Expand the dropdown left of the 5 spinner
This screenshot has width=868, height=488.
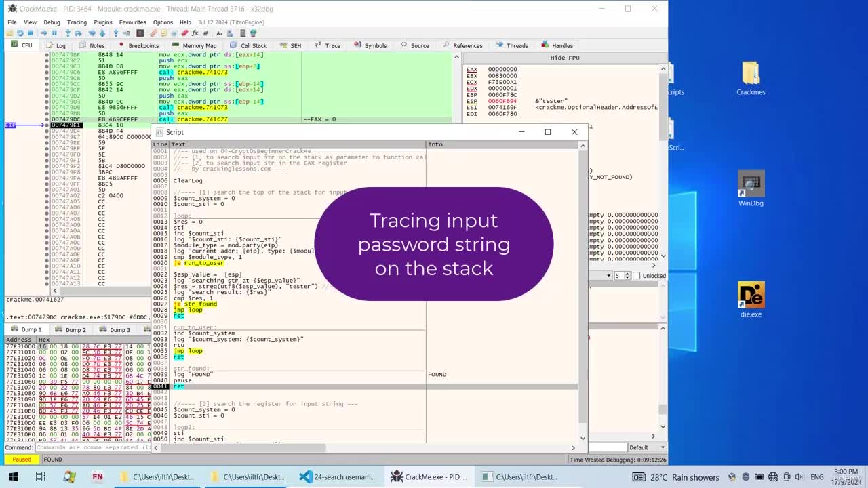(609, 276)
